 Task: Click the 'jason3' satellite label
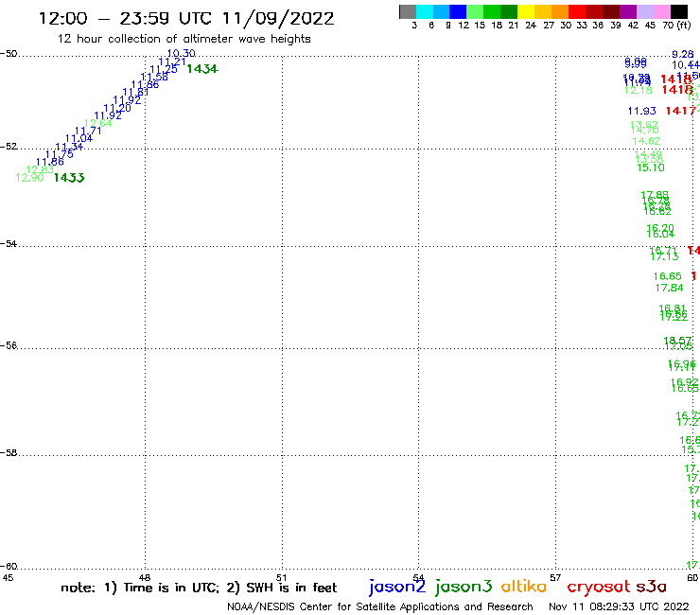pyautogui.click(x=464, y=587)
